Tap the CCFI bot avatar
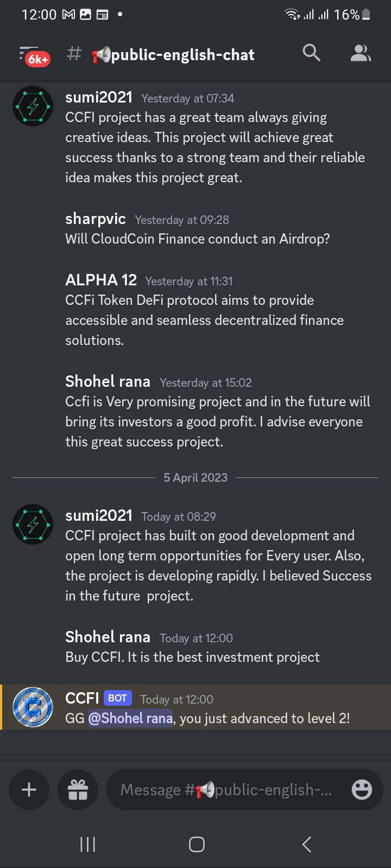The width and height of the screenshot is (391, 868). (x=33, y=708)
